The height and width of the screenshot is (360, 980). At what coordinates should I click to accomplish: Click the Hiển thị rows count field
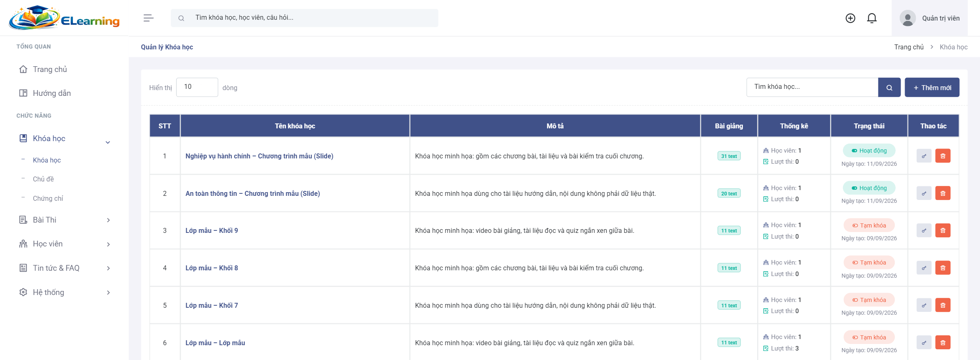pyautogui.click(x=197, y=87)
